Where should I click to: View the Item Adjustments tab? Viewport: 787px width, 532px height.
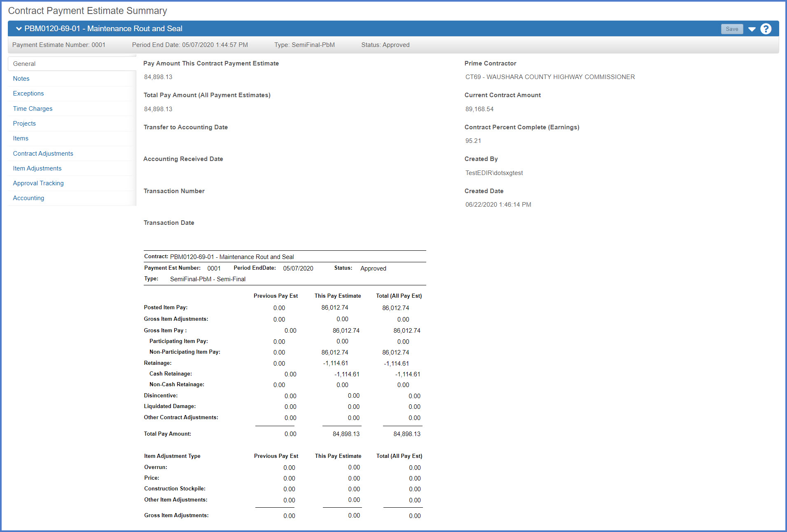pos(37,168)
